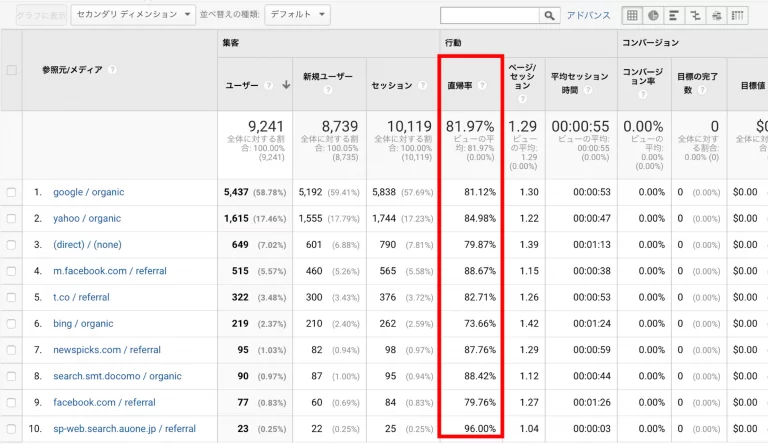The width and height of the screenshot is (768, 444).
Task: Check the facebook.com / referral row checkbox
Action: [x=11, y=402]
